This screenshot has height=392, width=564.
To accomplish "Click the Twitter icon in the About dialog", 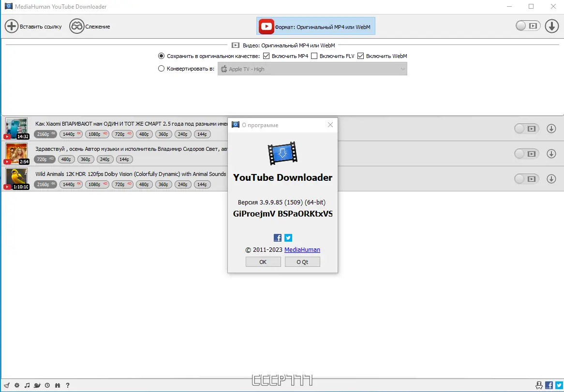I will [288, 237].
